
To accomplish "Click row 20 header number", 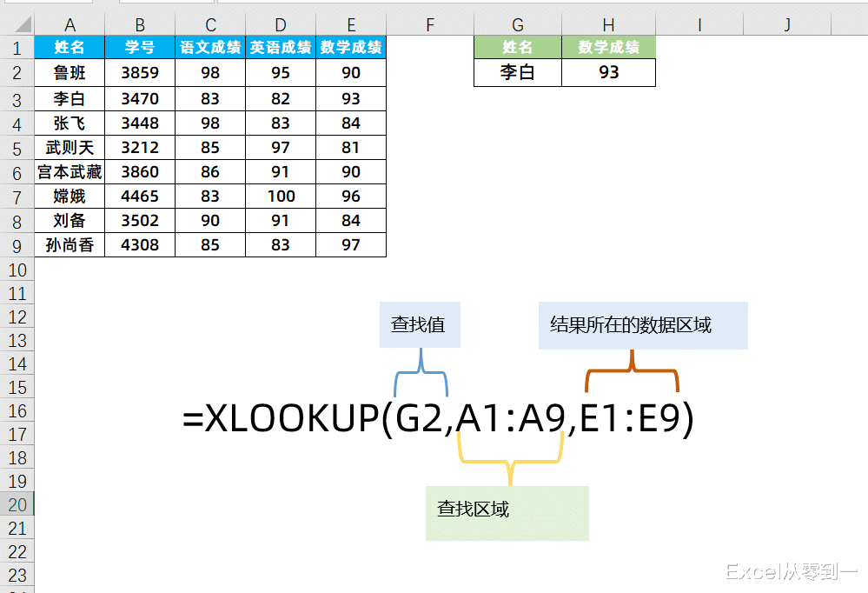I will [x=17, y=503].
